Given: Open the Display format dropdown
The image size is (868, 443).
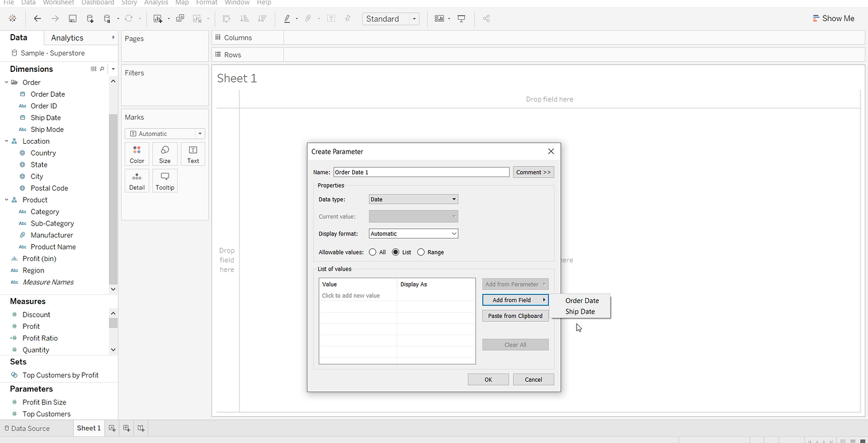Looking at the screenshot, I should tap(414, 234).
